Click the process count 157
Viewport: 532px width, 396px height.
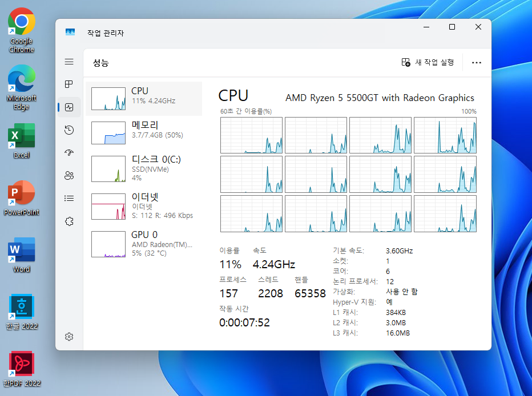click(229, 294)
